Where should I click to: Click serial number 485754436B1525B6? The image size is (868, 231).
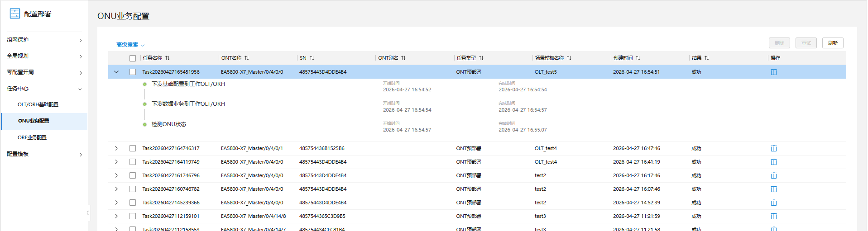click(322, 148)
